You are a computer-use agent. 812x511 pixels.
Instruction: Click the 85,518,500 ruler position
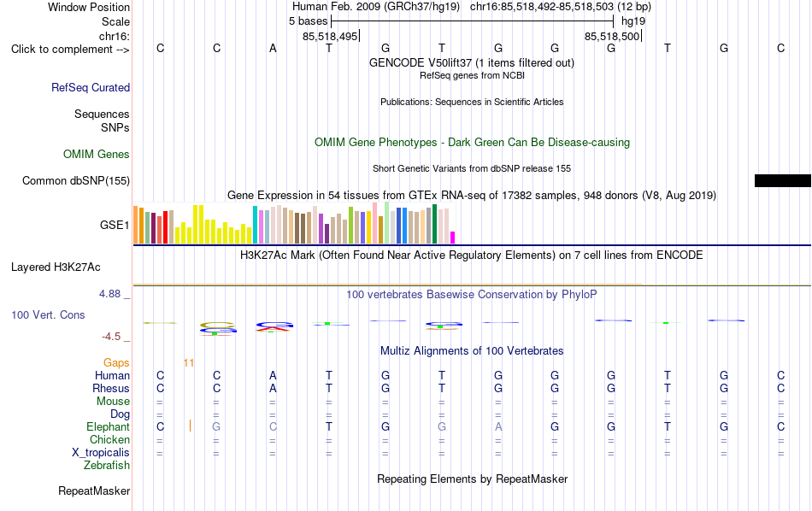pos(613,36)
